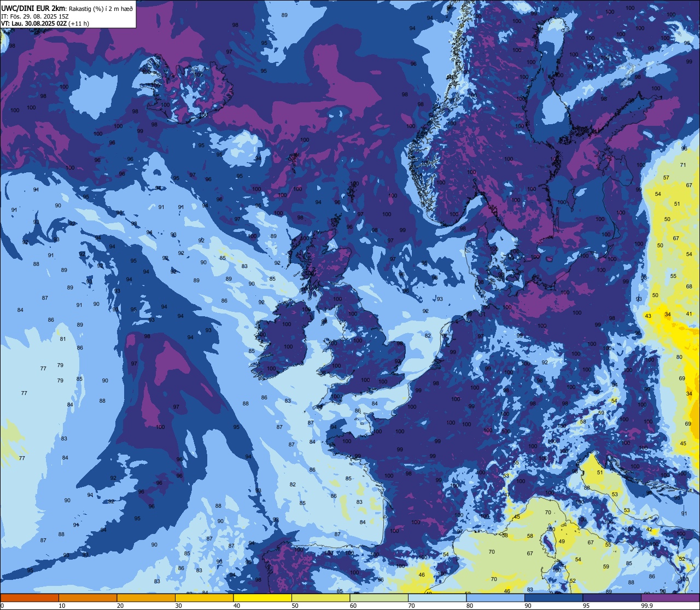The height and width of the screenshot is (610, 700).
Task: Click the legend tick label 50
Action: point(295,606)
